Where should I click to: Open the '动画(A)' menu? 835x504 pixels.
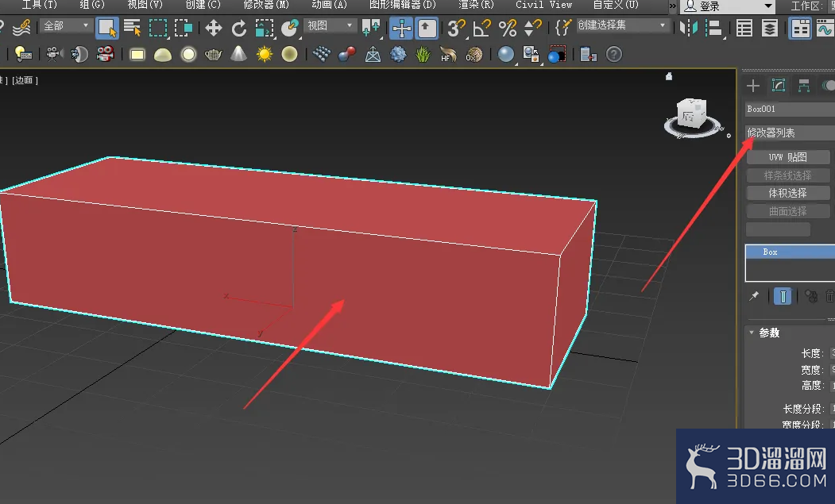pyautogui.click(x=329, y=5)
